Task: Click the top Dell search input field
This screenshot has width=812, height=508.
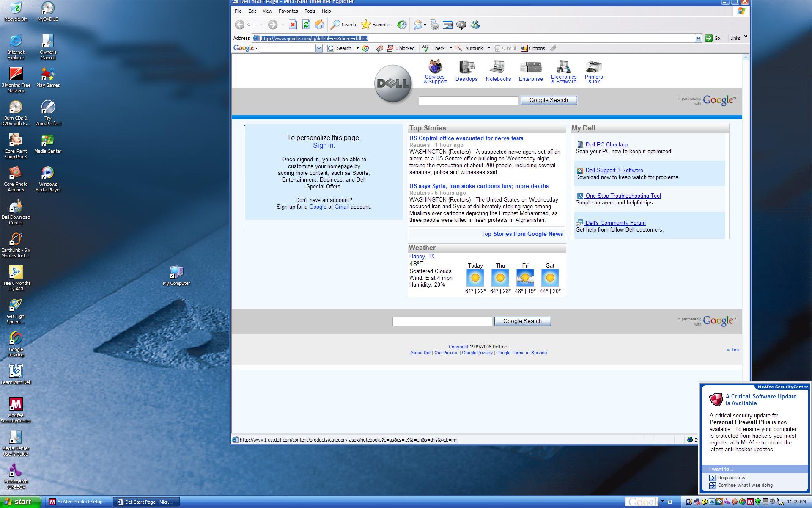Action: point(468,101)
